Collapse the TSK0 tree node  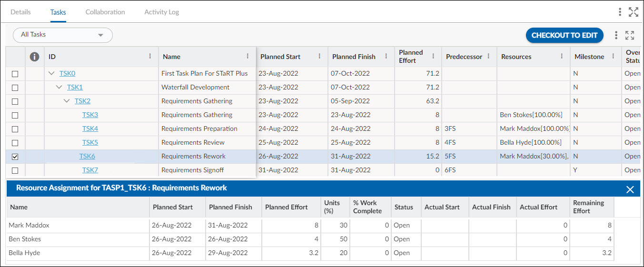point(51,74)
